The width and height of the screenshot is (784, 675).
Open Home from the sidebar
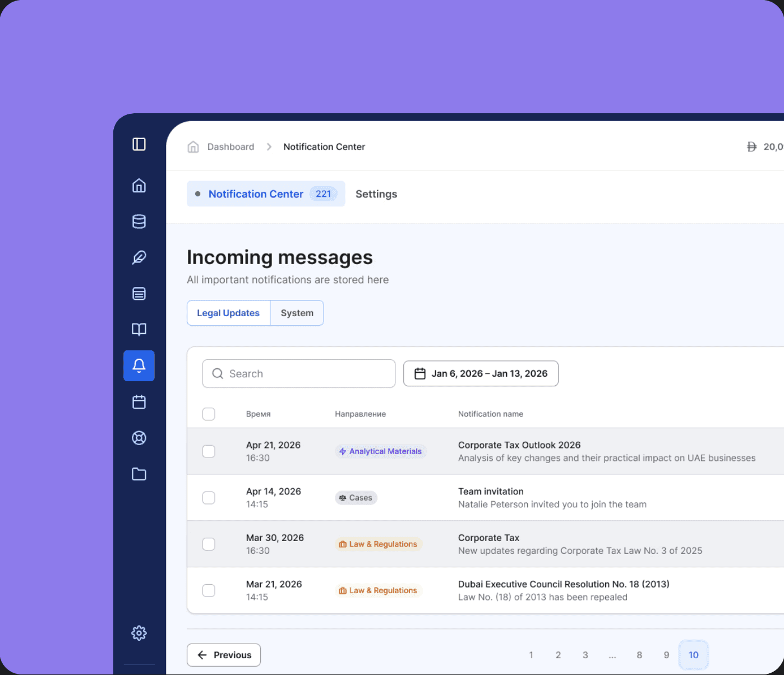coord(139,186)
